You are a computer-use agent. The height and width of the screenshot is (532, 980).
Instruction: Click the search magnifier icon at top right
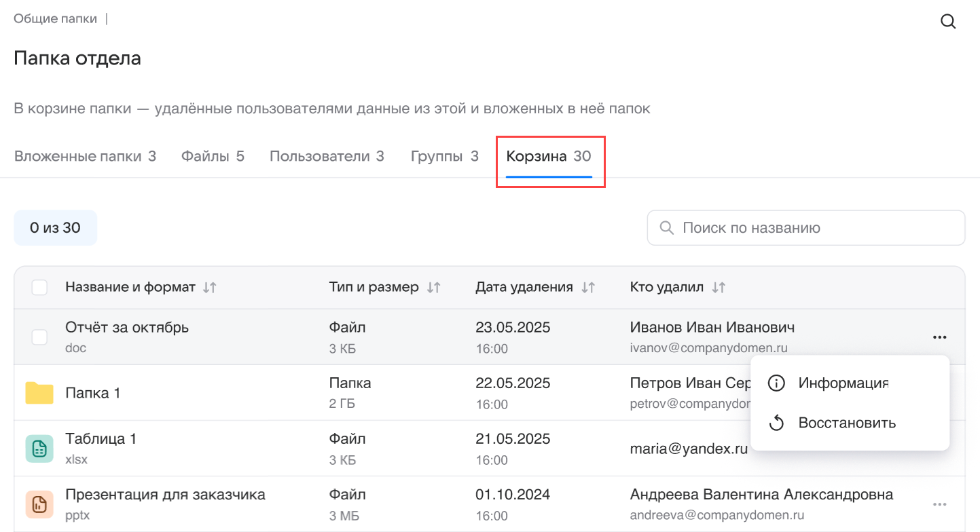pyautogui.click(x=948, y=22)
